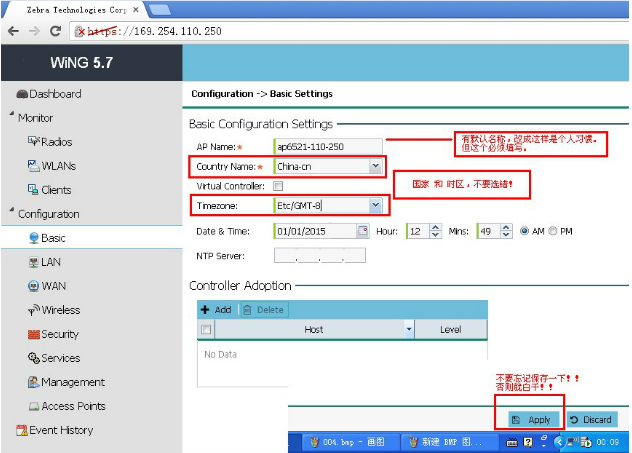Decrease the Mins value
This screenshot has height=453, width=632.
click(x=506, y=235)
